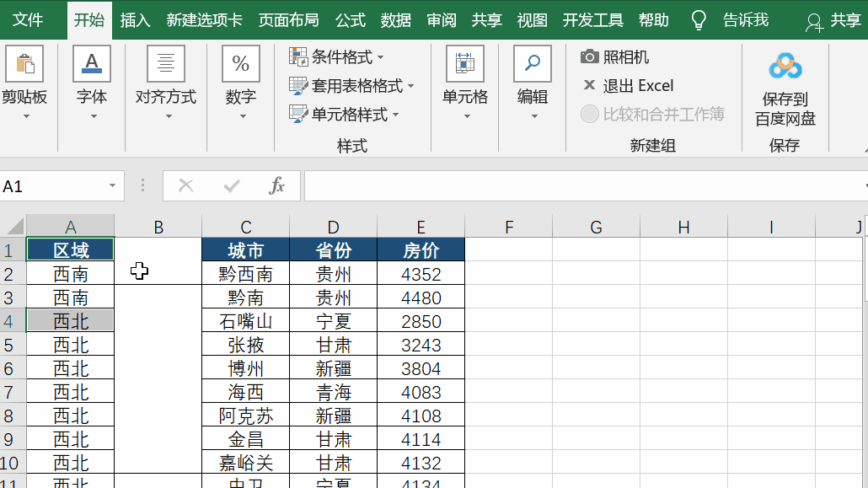Click the 单元格样式 cell styles icon
The width and height of the screenshot is (868, 488).
298,114
